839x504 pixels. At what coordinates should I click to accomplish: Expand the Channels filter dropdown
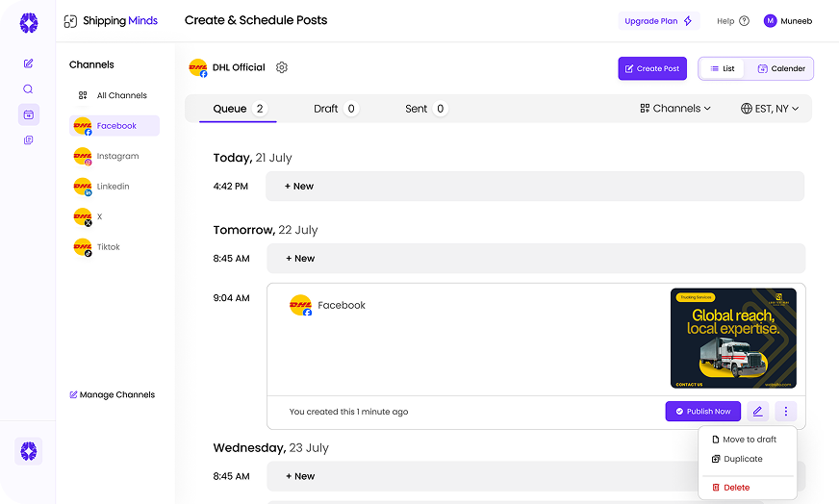click(675, 109)
